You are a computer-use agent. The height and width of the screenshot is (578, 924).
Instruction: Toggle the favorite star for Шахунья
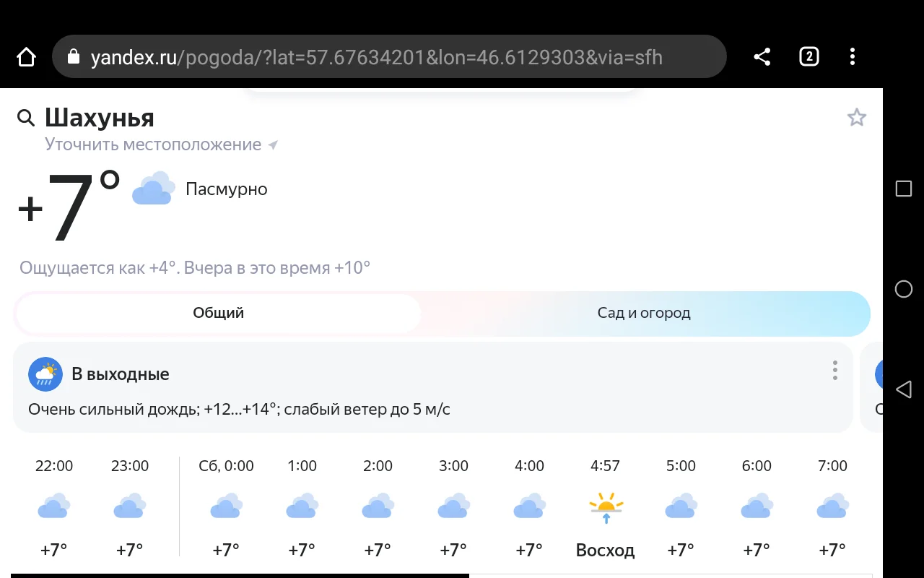pos(856,116)
